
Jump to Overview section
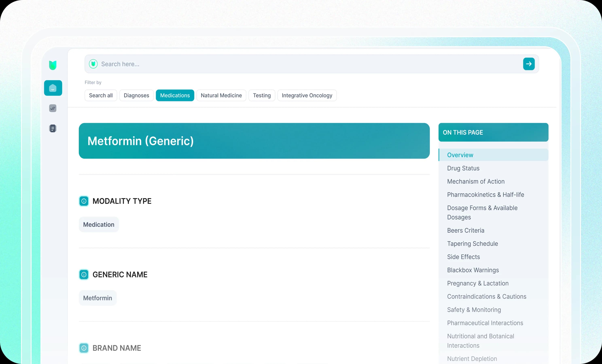point(493,155)
